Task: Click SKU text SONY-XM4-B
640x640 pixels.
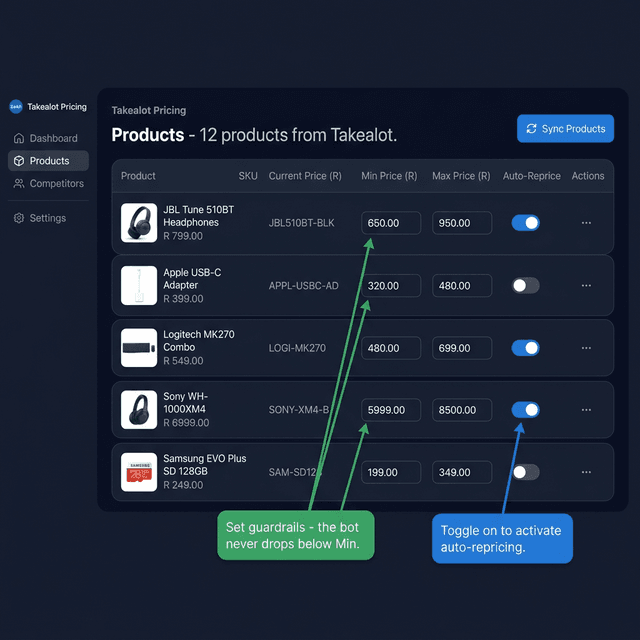Action: [x=299, y=410]
